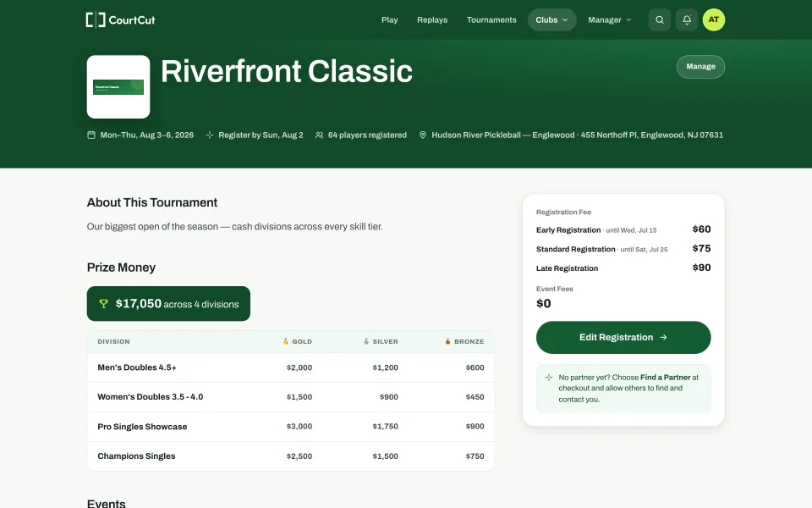Click the Late Registration $90 line
The height and width of the screenshot is (508, 812).
[x=623, y=268]
